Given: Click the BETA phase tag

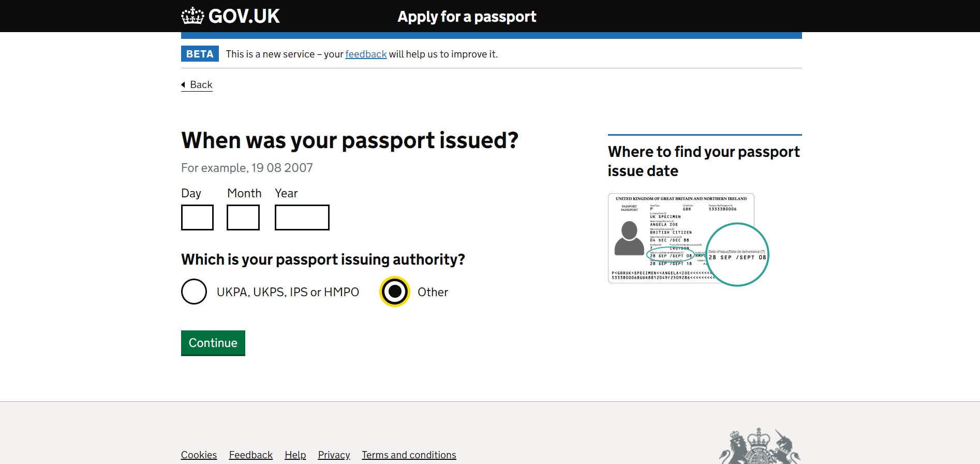Looking at the screenshot, I should pyautogui.click(x=200, y=54).
